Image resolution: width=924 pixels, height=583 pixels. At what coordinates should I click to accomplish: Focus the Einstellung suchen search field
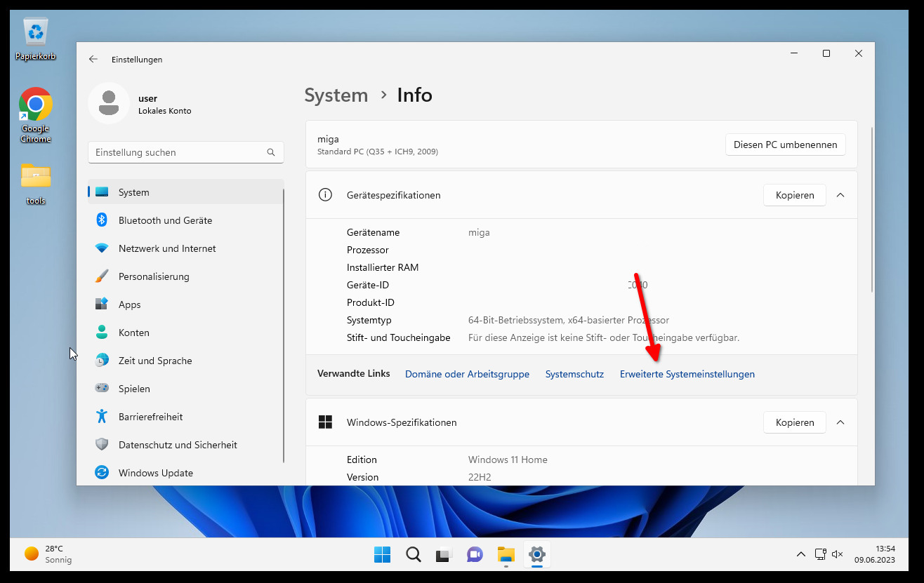click(186, 152)
